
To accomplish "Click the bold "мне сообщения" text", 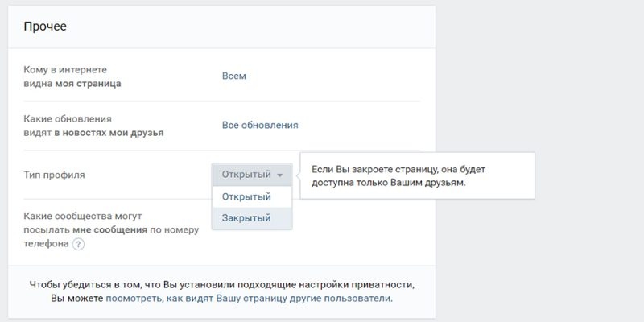I will pos(117,230).
